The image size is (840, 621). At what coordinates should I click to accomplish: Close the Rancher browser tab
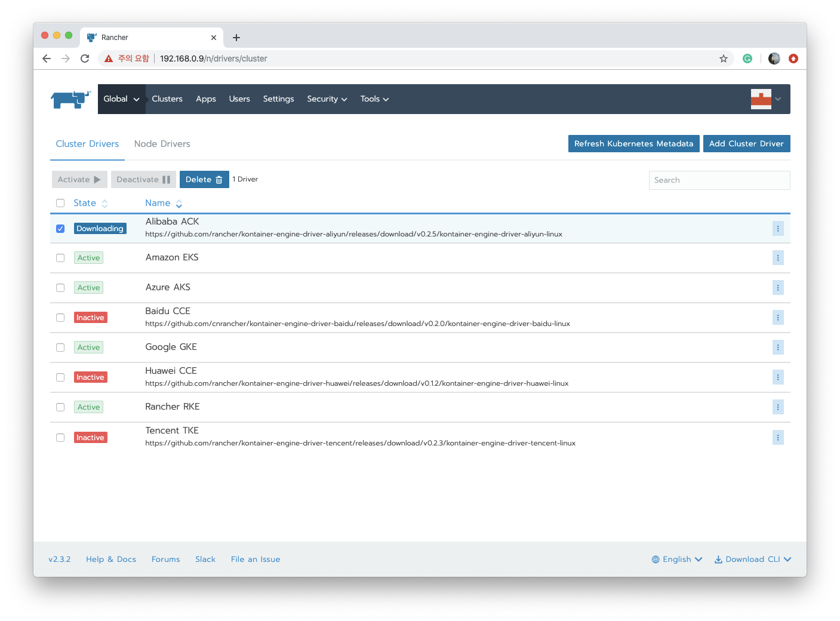point(214,38)
